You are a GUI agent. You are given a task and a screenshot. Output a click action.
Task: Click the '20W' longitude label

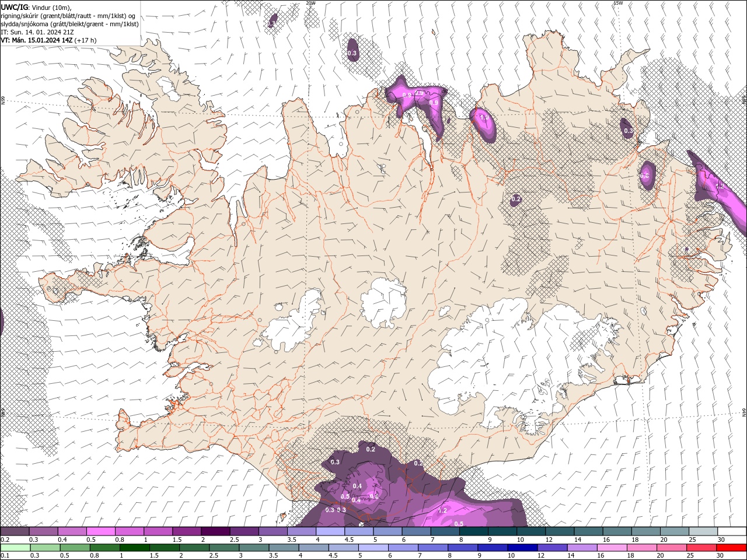pyautogui.click(x=310, y=3)
